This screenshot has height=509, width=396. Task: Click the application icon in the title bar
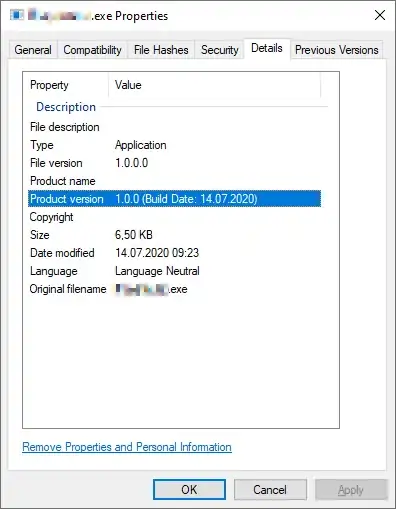point(17,15)
